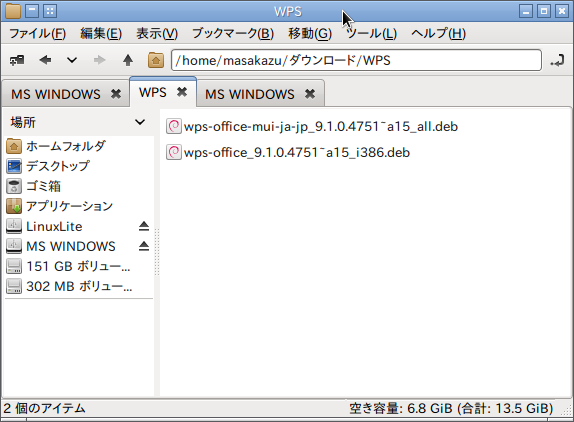Click the Debian icon of wps-office-mui-ja-jp package

pyautogui.click(x=174, y=126)
